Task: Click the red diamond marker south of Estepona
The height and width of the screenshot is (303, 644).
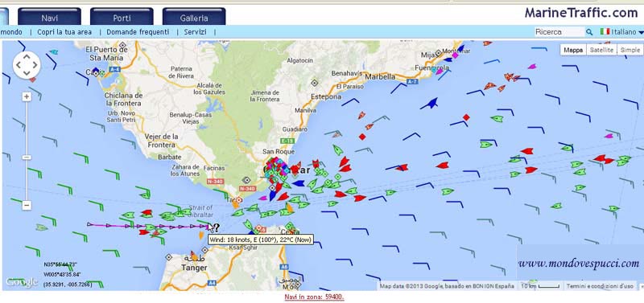Action: (361, 137)
